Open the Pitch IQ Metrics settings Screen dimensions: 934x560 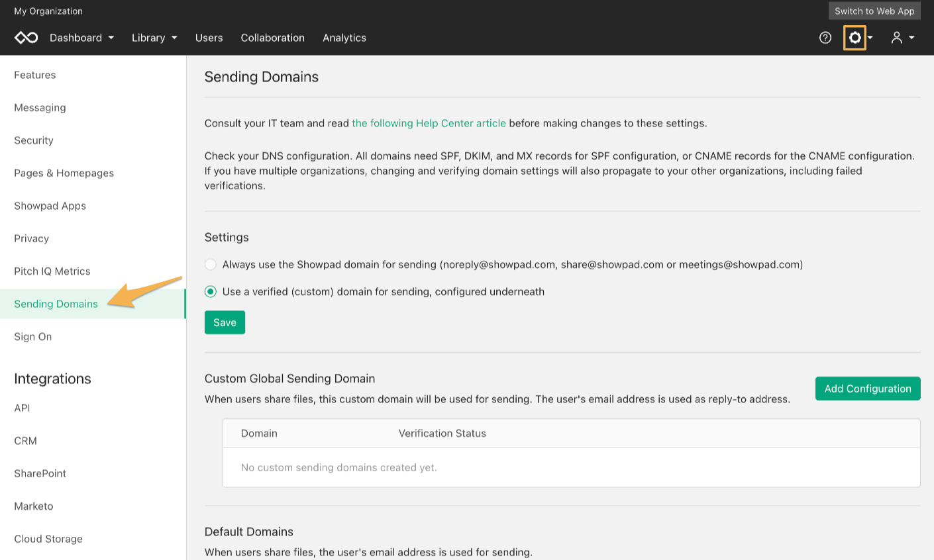tap(52, 271)
